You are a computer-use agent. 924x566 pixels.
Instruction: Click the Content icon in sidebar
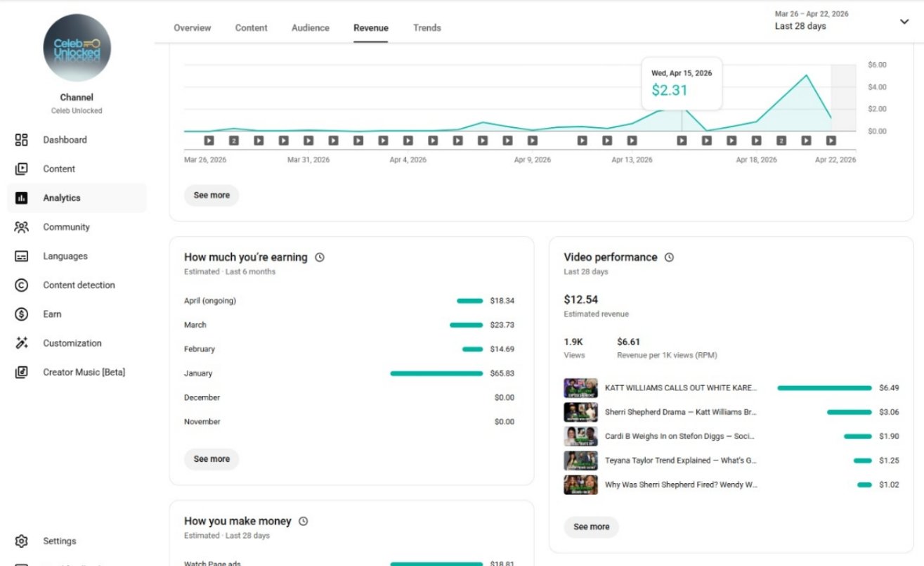21,169
